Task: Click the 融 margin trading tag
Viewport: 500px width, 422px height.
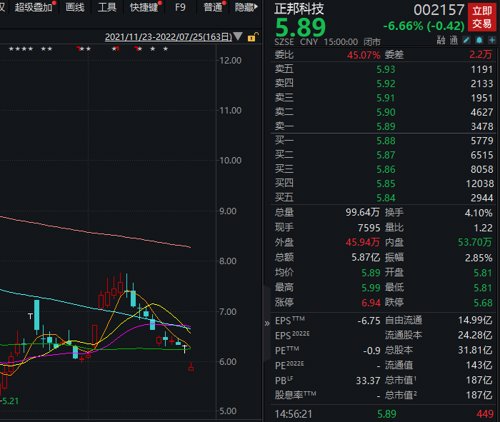Action: 441,41
